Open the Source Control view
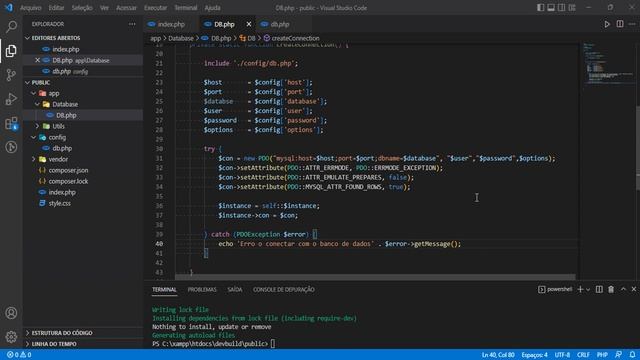 (x=11, y=75)
